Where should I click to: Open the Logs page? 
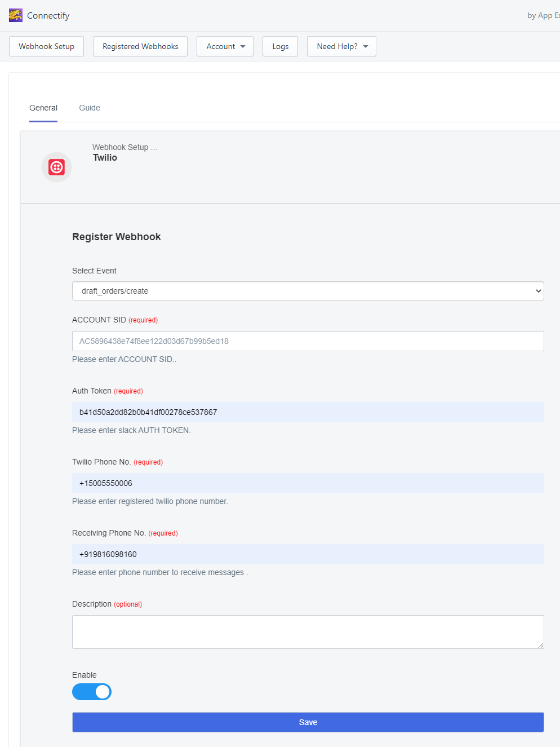click(x=280, y=46)
